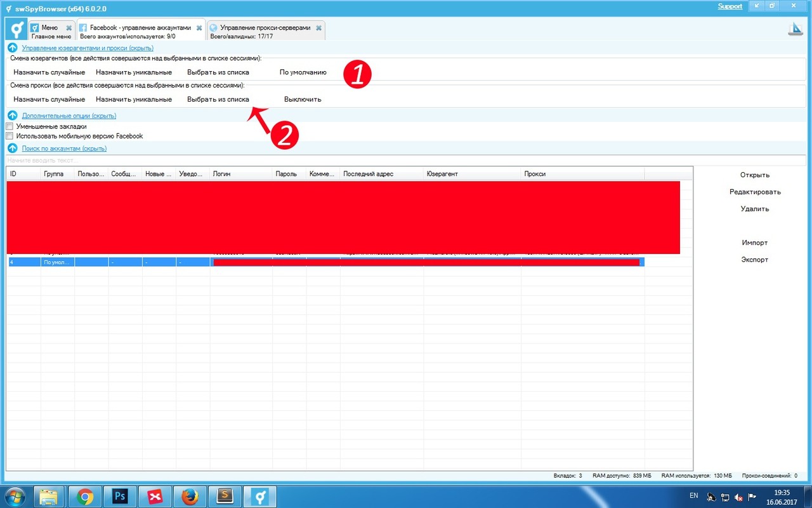The image size is (812, 508).
Task: Sort by the Группа column header
Action: coord(57,174)
